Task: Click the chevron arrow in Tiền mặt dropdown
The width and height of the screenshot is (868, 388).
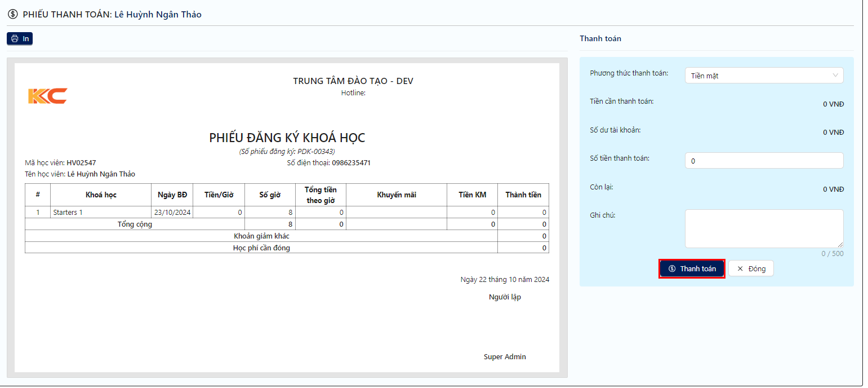Action: click(835, 75)
